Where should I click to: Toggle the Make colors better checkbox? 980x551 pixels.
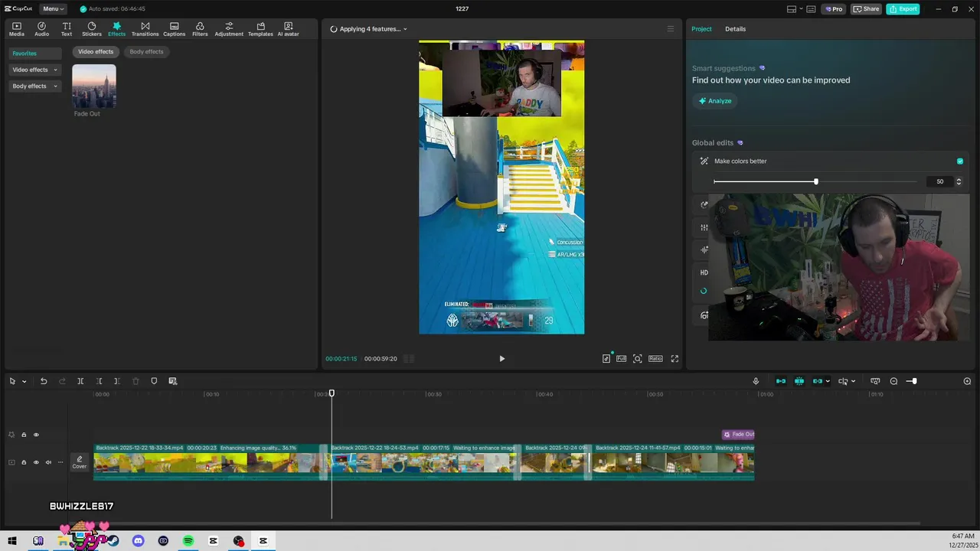point(960,161)
